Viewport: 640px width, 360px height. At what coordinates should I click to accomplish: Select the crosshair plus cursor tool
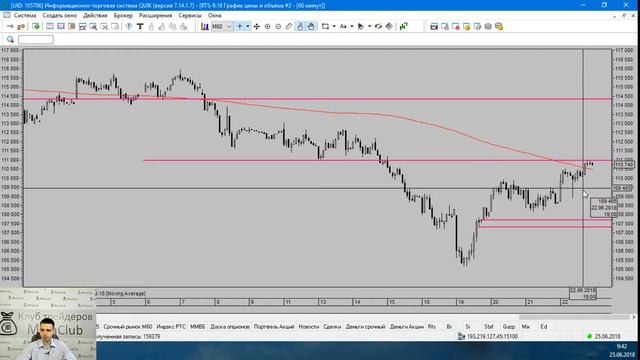[240, 27]
